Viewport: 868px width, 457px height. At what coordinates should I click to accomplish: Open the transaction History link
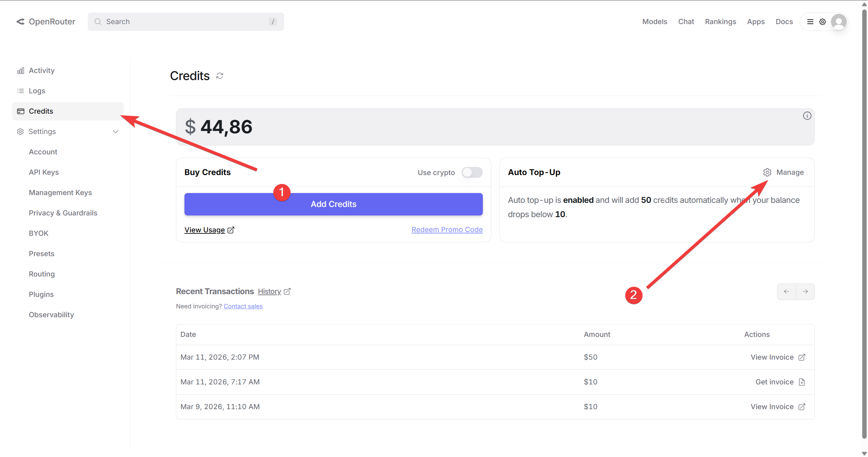[270, 291]
